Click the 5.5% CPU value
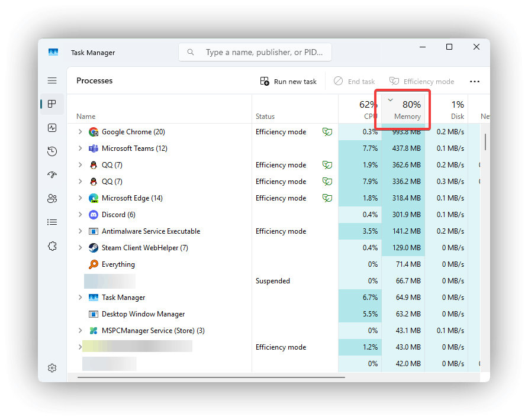The height and width of the screenshot is (420, 528). pyautogui.click(x=370, y=314)
